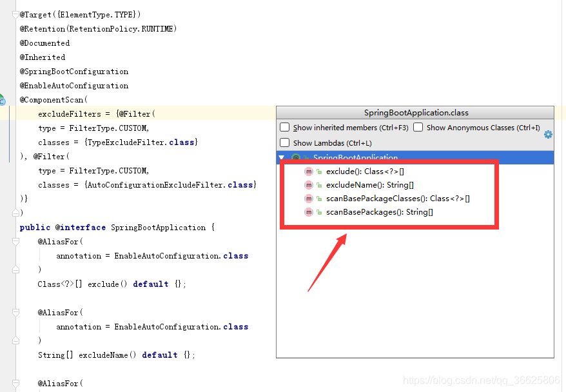The width and height of the screenshot is (566, 392).
Task: Click fold end marker before exclude() declaration
Action: pos(15,269)
